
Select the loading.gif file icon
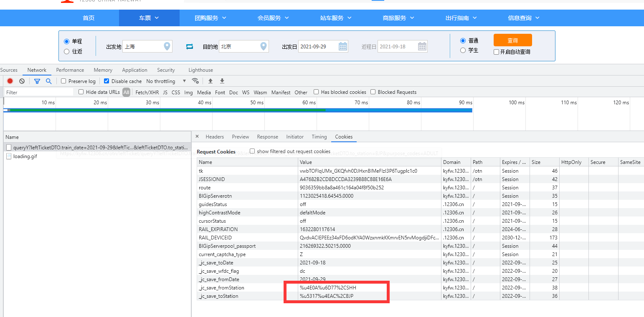(x=9, y=156)
